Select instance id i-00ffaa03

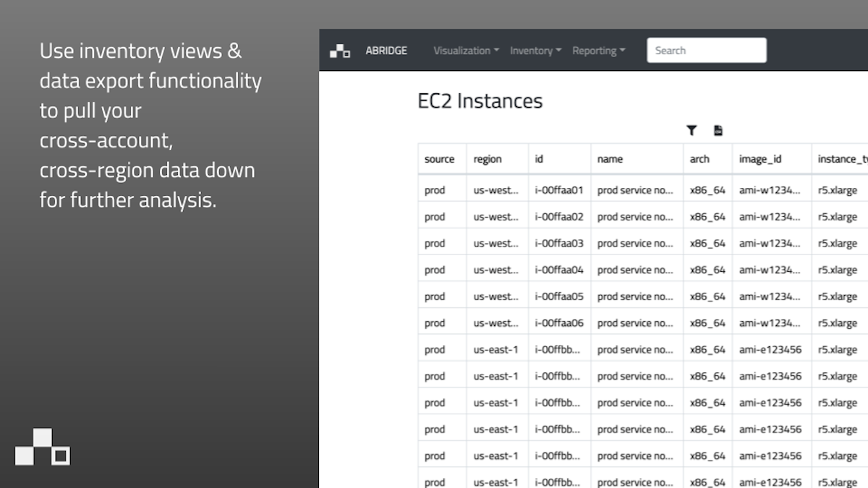point(559,244)
